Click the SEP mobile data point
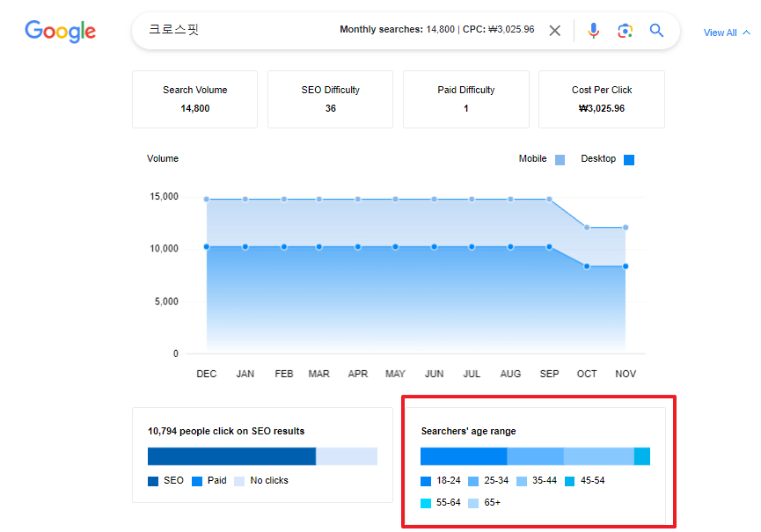 (x=549, y=200)
